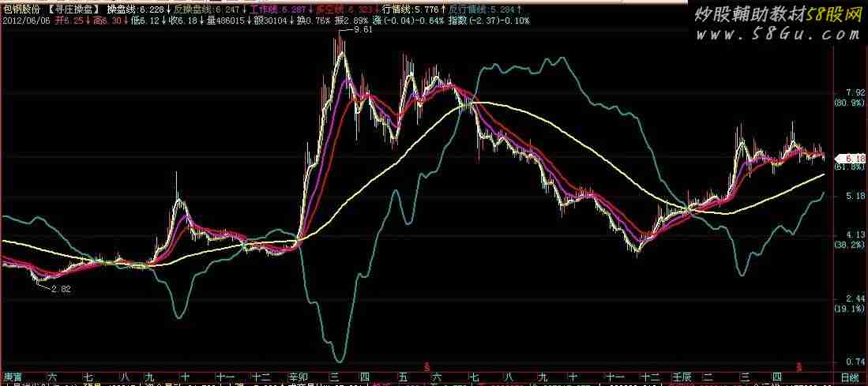Click the 2.82 lowest price annotation
The image size is (868, 386).
61,289
